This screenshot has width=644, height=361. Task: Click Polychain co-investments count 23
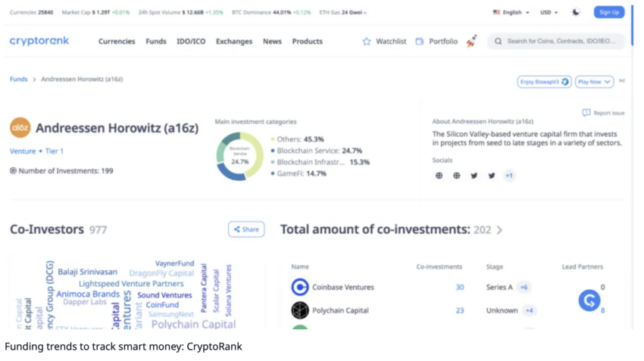coord(460,310)
